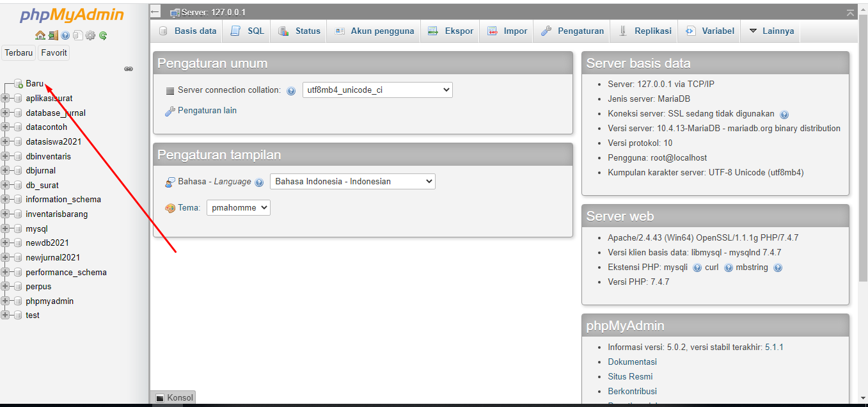The width and height of the screenshot is (868, 407).
Task: Open the Berkontribusi link
Action: click(x=632, y=391)
